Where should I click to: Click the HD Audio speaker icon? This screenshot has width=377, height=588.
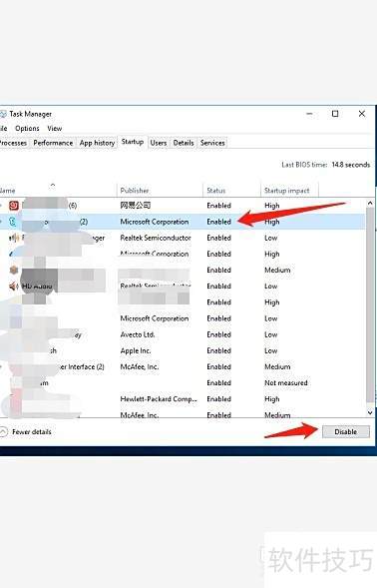(x=14, y=287)
